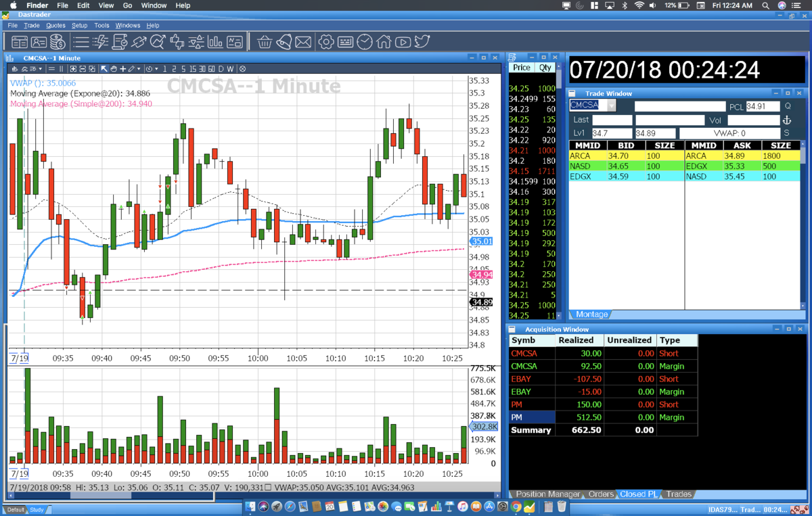Expand the CMCSA symbol dropdown in Trade Window
The height and width of the screenshot is (516, 812).
[x=612, y=105]
